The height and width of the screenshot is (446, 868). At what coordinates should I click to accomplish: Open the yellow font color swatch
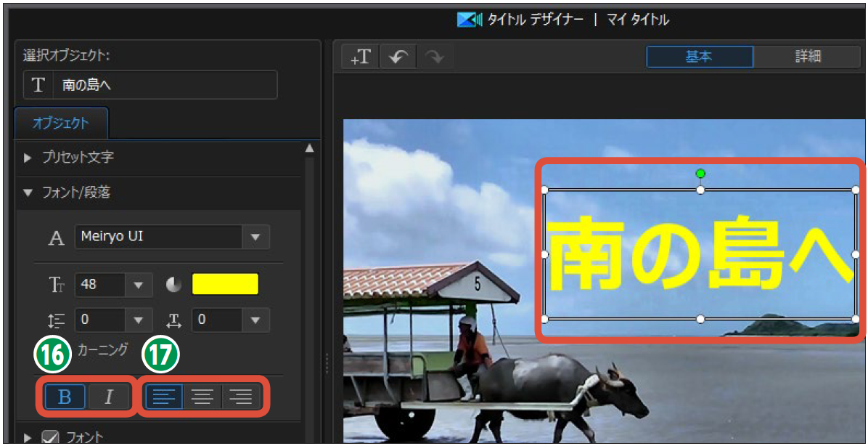coord(225,285)
